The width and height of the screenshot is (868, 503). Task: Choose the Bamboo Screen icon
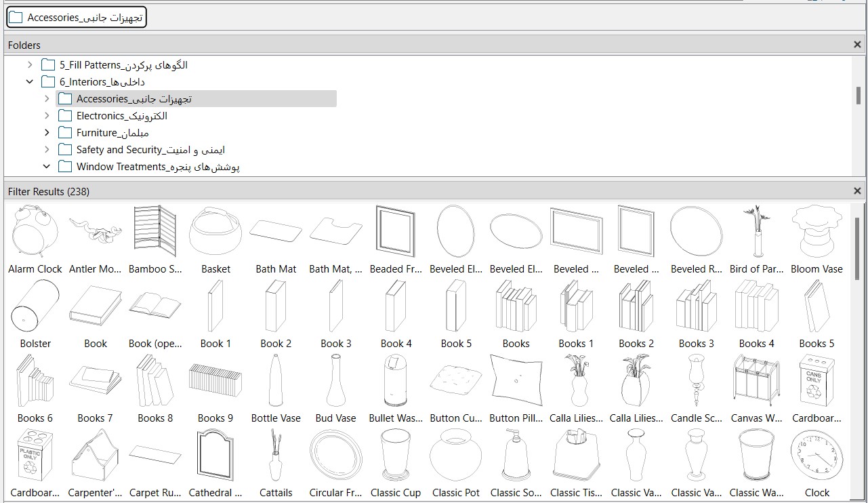[x=155, y=232]
